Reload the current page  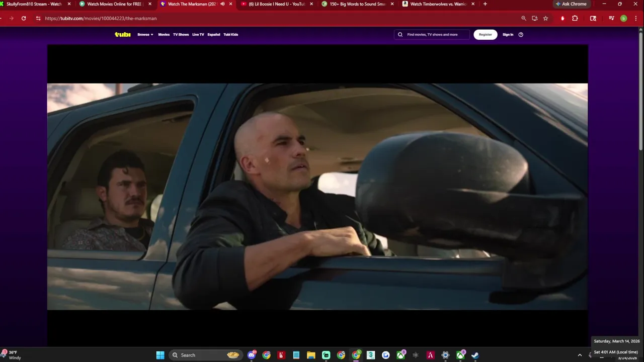pos(24,18)
